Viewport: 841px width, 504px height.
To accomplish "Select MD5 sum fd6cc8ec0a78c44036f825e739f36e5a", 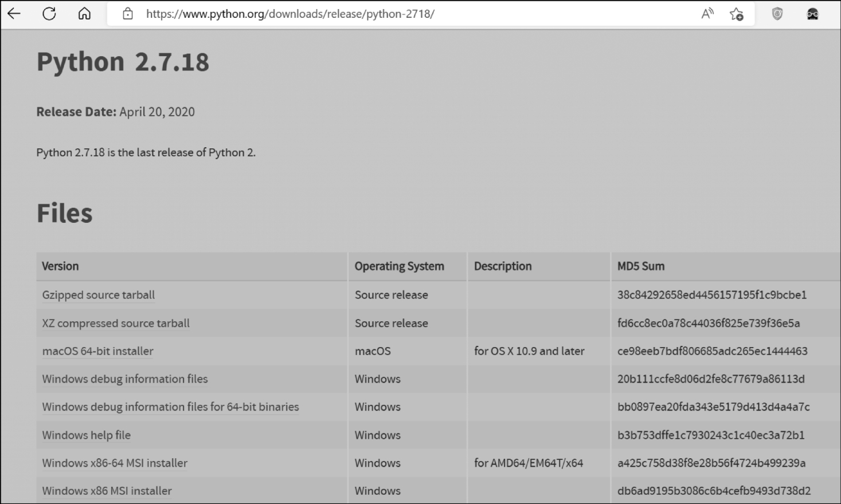I will click(x=709, y=323).
